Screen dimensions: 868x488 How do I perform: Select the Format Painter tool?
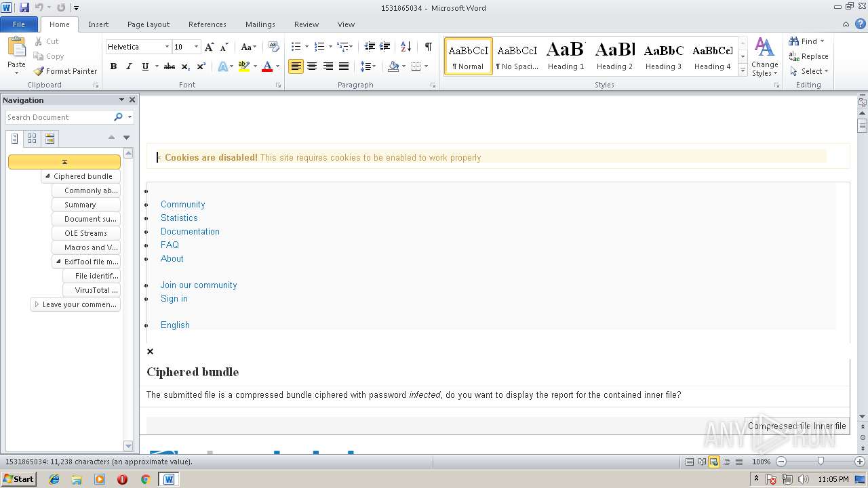pos(65,71)
